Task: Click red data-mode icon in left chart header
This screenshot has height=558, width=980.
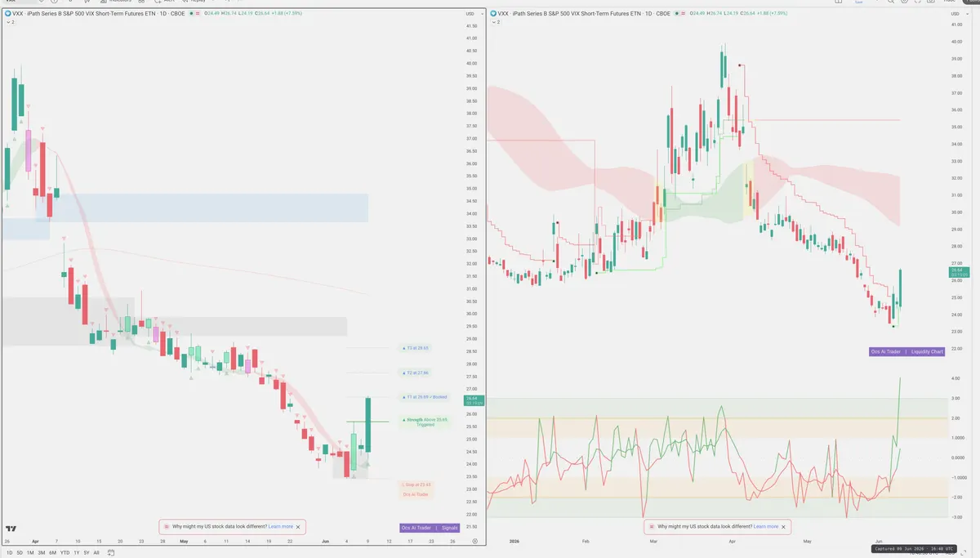Action: pyautogui.click(x=198, y=14)
